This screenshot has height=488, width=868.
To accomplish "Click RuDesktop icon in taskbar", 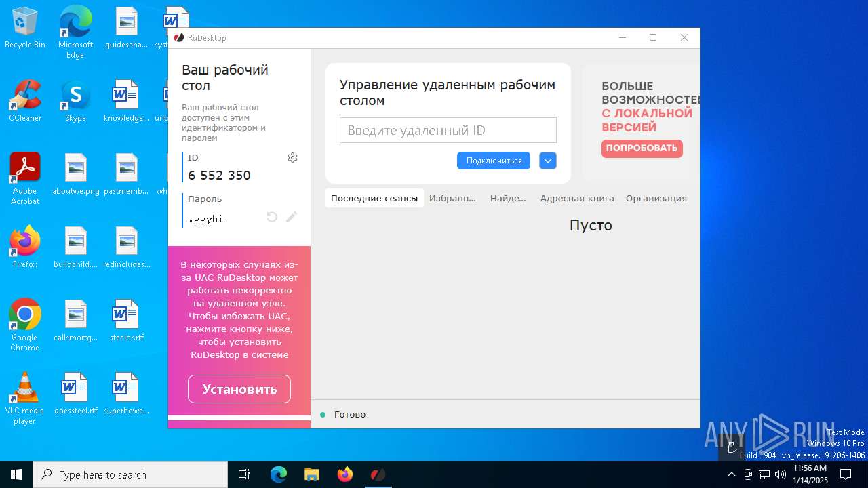I will coord(378,474).
